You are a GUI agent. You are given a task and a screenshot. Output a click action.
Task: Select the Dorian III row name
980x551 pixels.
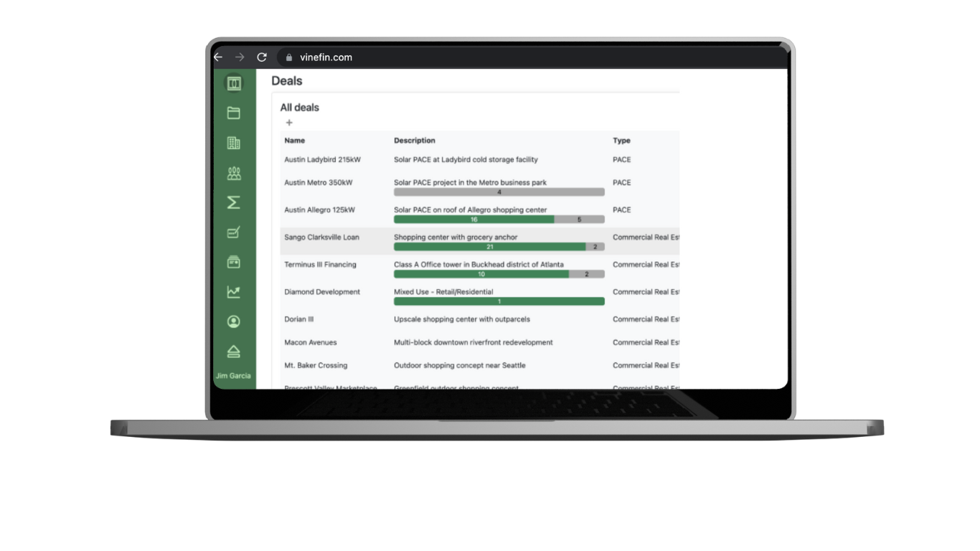[299, 319]
